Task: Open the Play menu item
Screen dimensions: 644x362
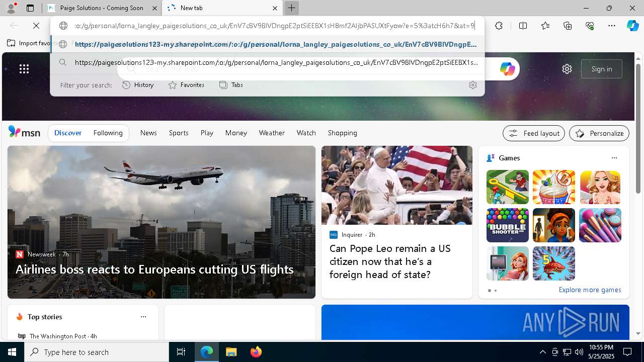Action: coord(207,133)
